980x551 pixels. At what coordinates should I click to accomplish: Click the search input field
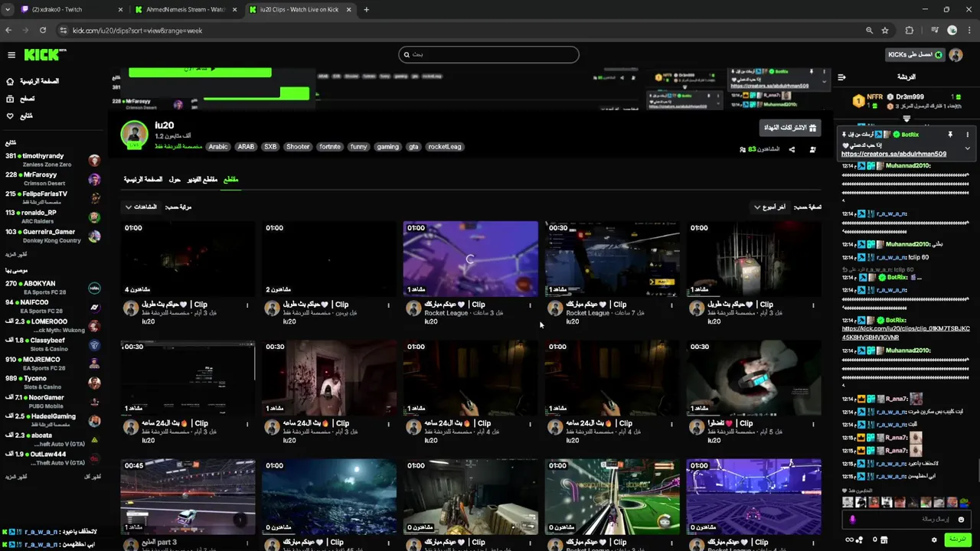click(488, 54)
